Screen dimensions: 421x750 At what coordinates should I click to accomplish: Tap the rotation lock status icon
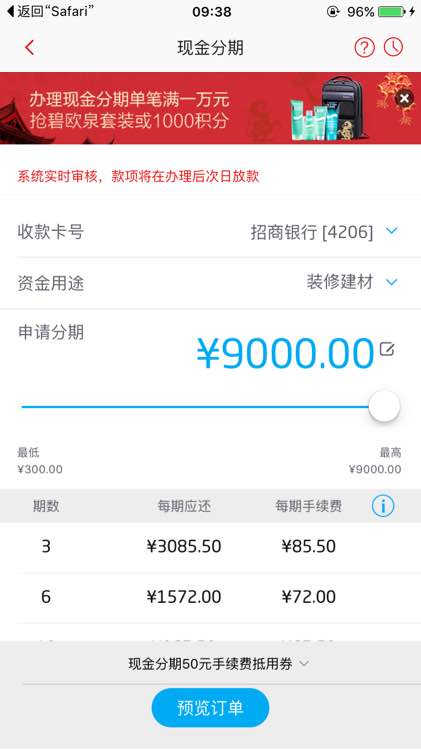coord(333,11)
